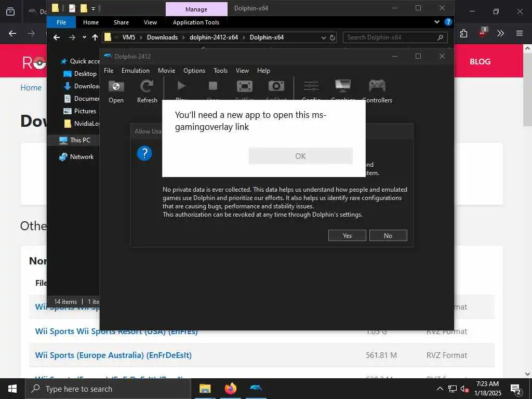Click the Play icon in Dolphin toolbar
Screen dimensions: 532x399
[181, 86]
